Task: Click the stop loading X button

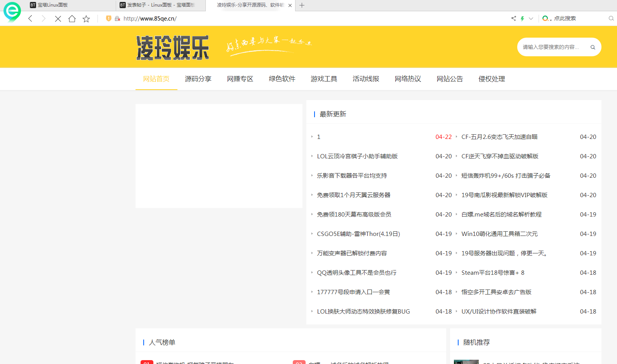Action: click(58, 19)
